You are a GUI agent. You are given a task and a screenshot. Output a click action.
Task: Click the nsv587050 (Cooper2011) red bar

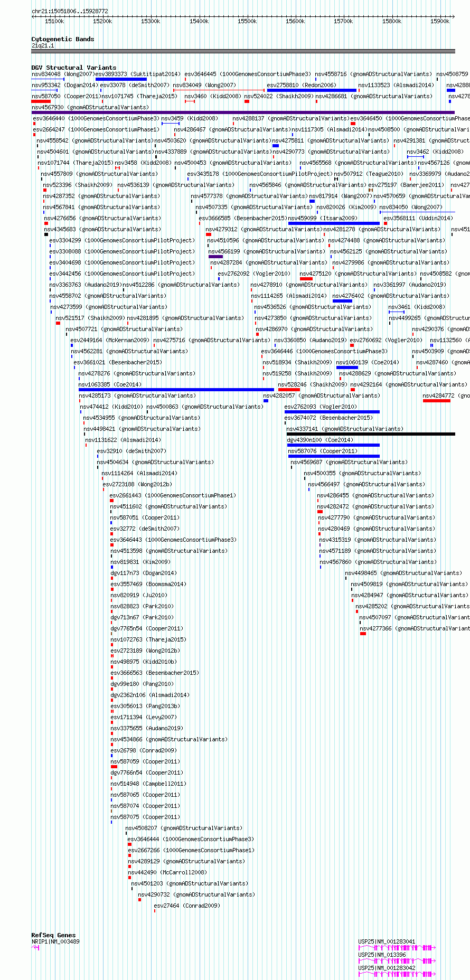click(41, 101)
